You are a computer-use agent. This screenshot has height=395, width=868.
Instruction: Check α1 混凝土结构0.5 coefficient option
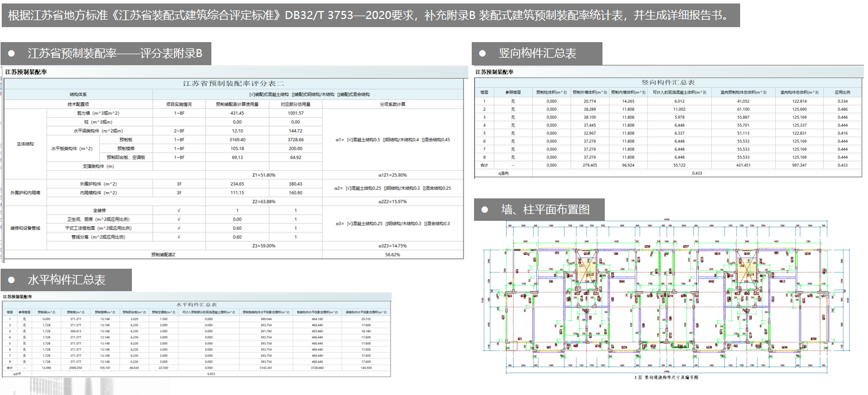pos(362,140)
